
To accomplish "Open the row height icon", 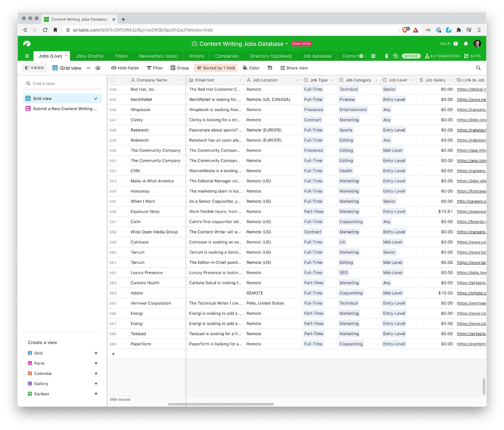I will click(x=270, y=68).
